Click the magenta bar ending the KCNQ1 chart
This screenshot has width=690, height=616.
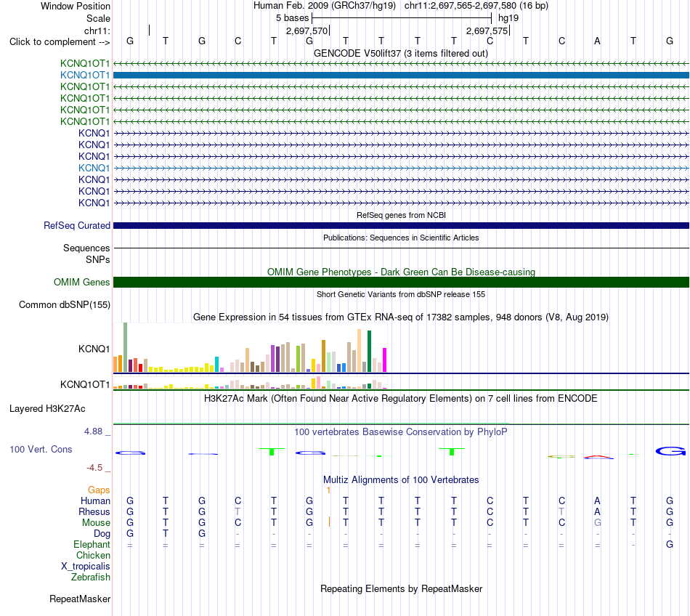385,360
